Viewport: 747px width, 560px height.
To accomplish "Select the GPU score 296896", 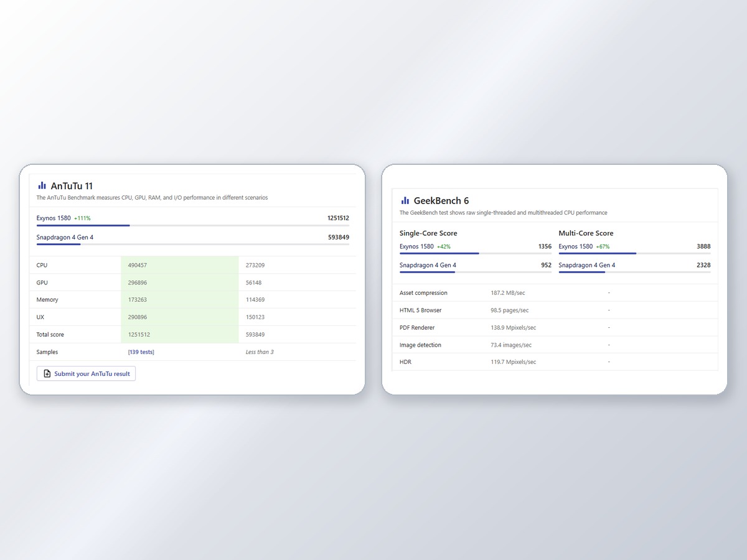I will pyautogui.click(x=138, y=282).
